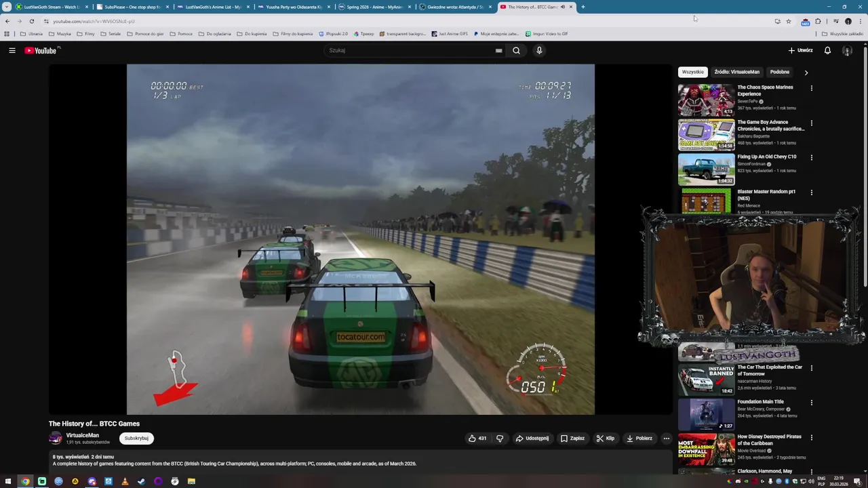This screenshot has width=868, height=488.
Task: Open Steam from the taskbar
Action: click(141, 481)
